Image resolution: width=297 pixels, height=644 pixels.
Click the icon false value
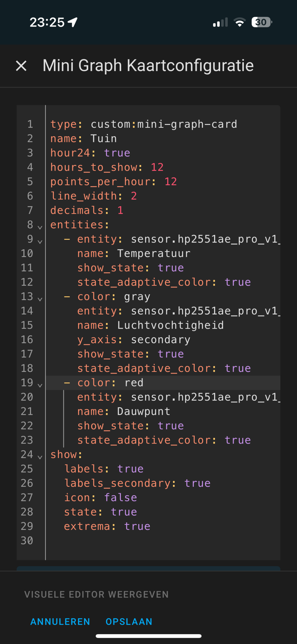120,498
